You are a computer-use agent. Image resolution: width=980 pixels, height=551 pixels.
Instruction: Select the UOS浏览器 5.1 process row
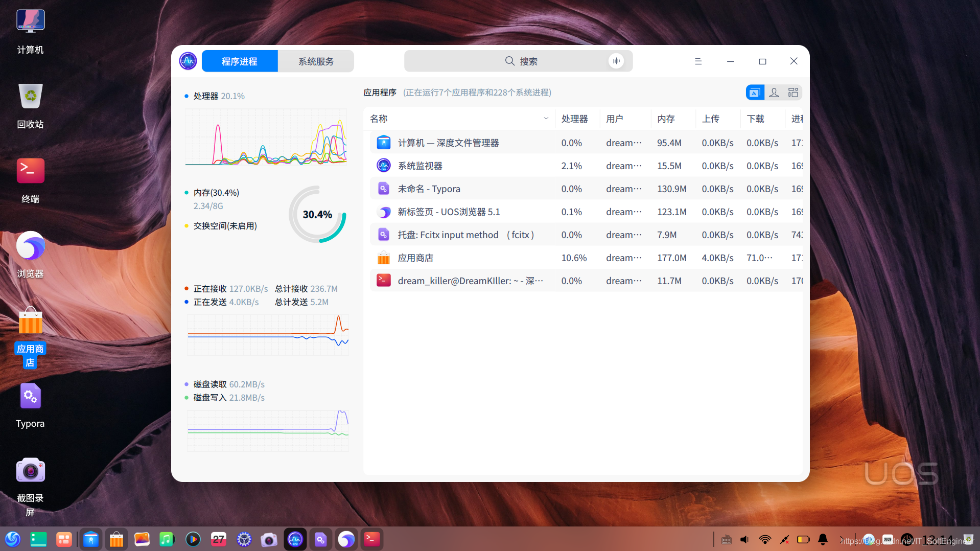tap(586, 212)
